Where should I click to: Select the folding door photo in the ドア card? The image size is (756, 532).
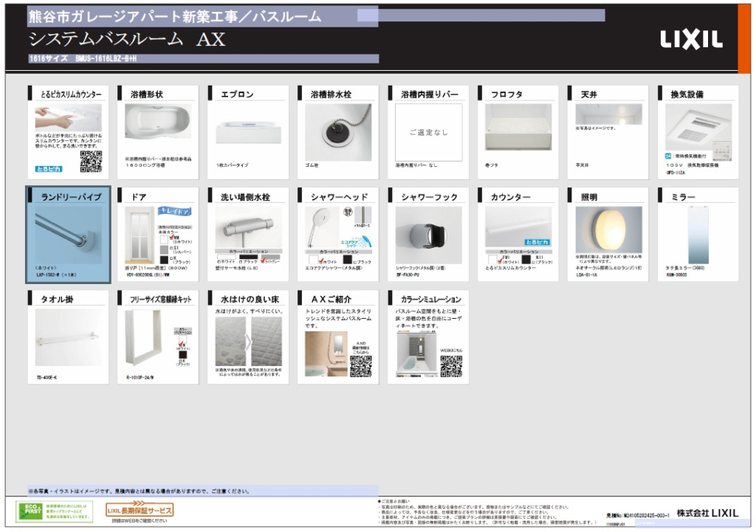(x=140, y=235)
